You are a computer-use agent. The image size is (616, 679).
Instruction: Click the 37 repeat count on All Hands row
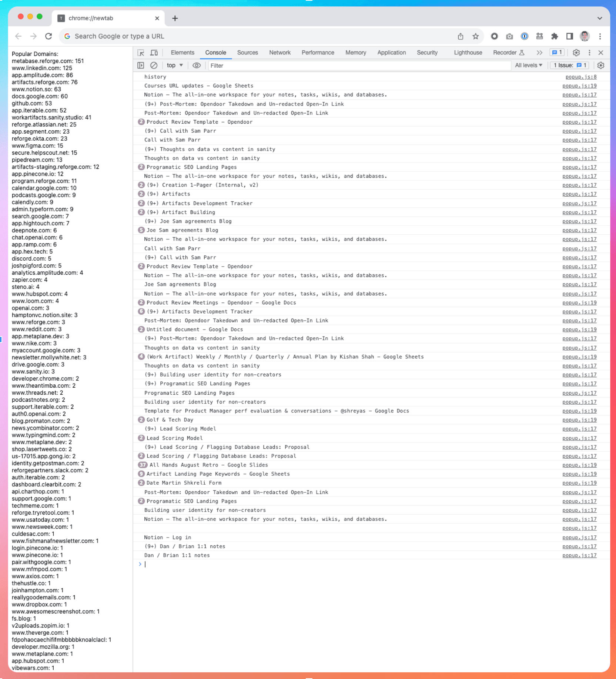tap(143, 465)
